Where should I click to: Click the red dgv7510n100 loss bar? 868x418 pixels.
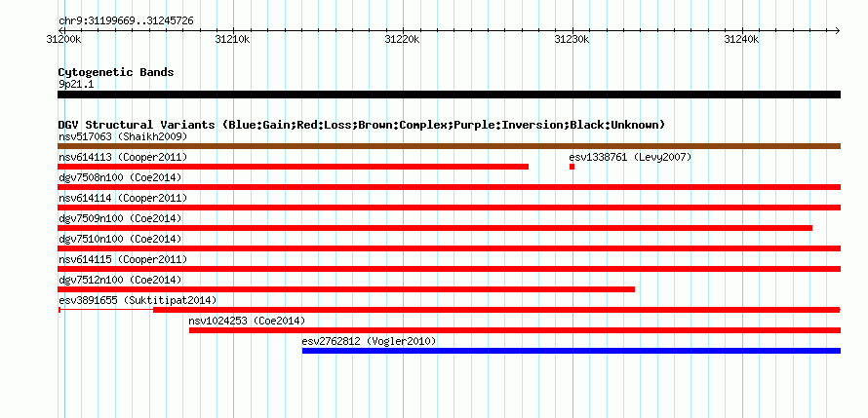pyautogui.click(x=449, y=248)
